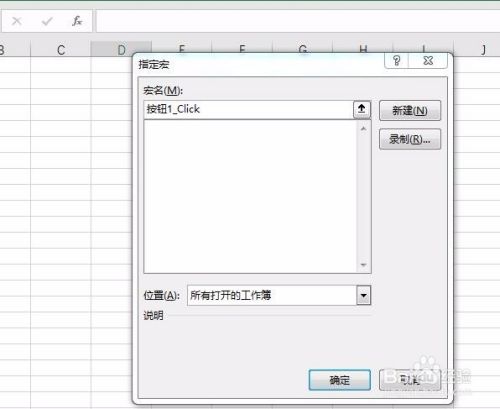Click the 新建(N) button

[410, 111]
